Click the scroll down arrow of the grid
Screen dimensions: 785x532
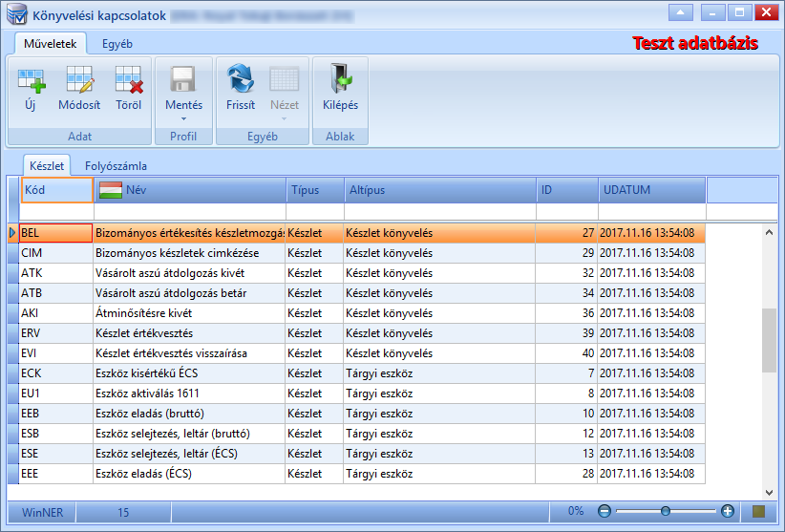[x=769, y=493]
